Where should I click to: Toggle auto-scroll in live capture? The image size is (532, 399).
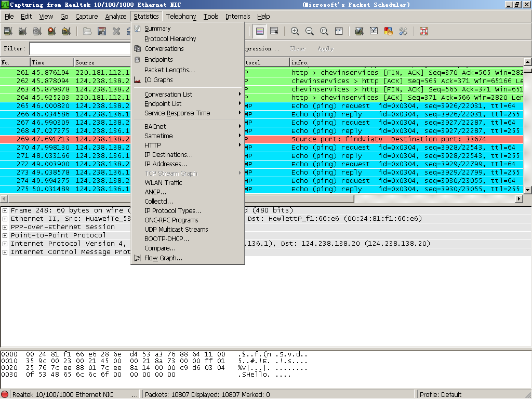click(274, 31)
